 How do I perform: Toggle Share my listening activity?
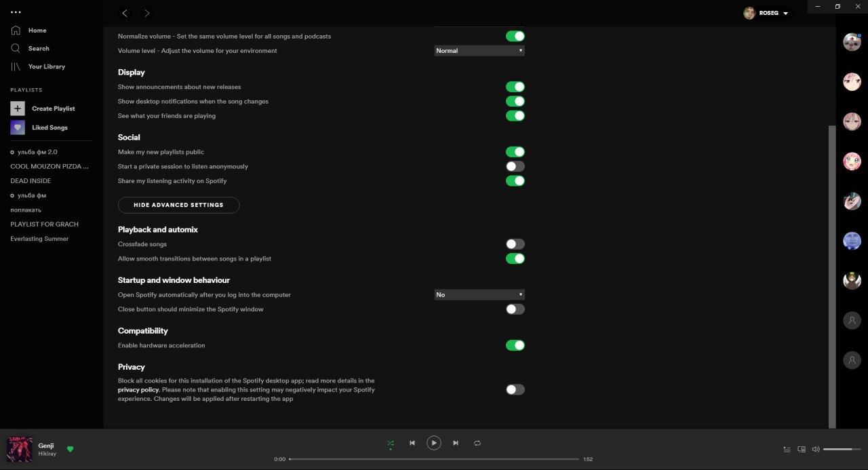[x=515, y=181]
